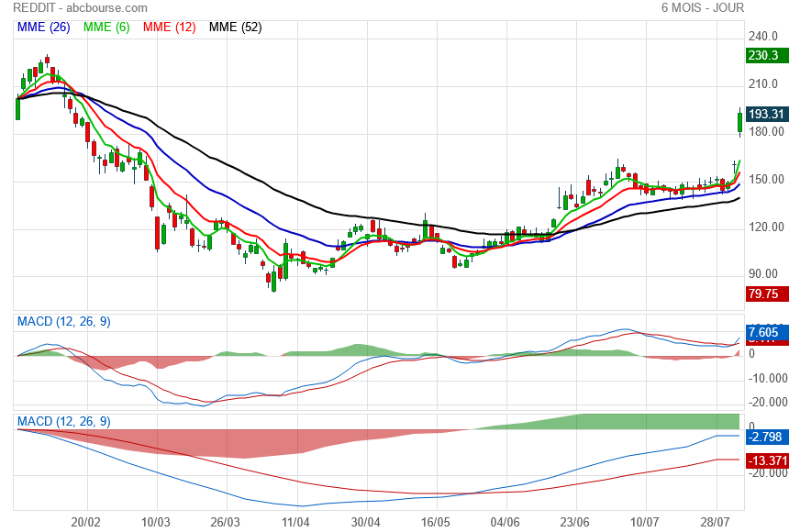Viewport: 789px width, 532px height.
Task: Click the 210.0 price axis label
Action: click(x=762, y=84)
